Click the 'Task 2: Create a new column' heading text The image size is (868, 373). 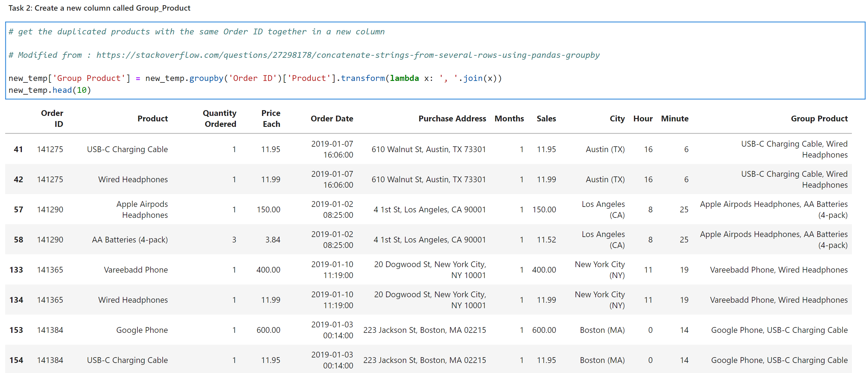[x=99, y=8]
